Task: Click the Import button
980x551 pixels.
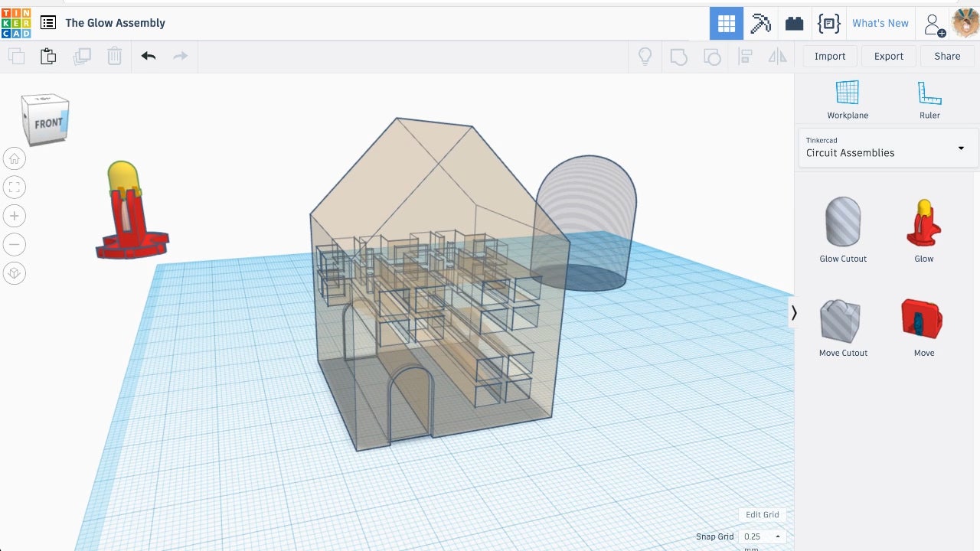Action: [x=830, y=56]
